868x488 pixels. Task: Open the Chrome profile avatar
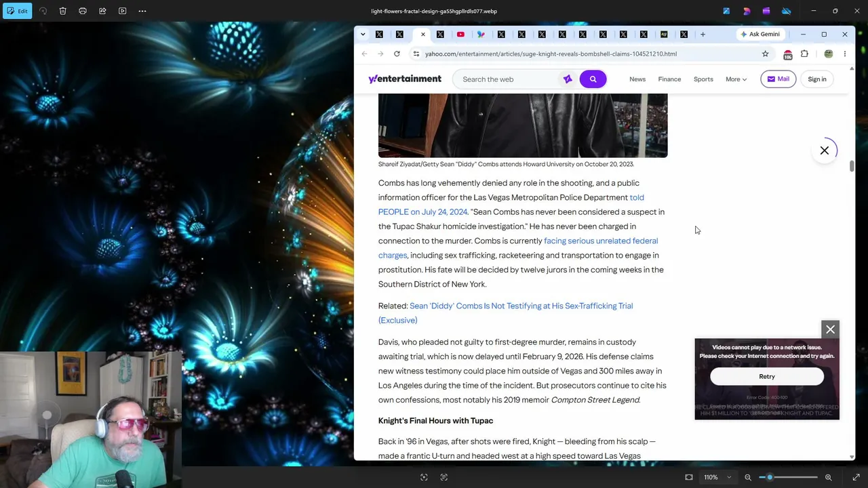coord(829,54)
